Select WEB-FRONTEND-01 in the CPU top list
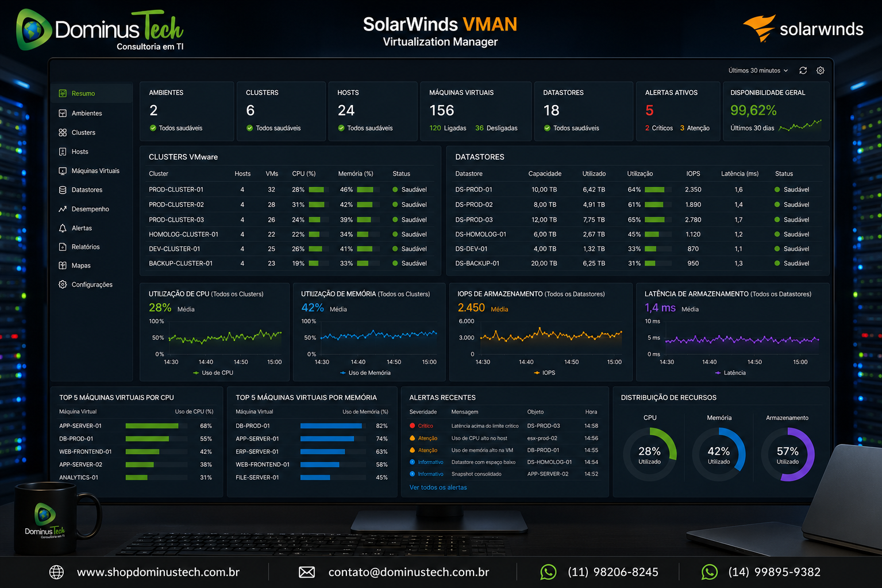 tap(86, 452)
